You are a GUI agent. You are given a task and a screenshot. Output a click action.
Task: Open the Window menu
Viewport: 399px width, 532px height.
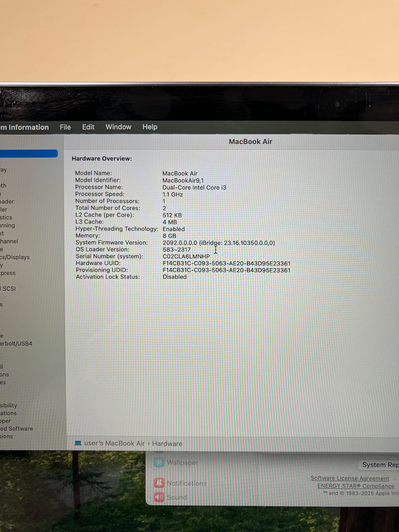point(118,127)
